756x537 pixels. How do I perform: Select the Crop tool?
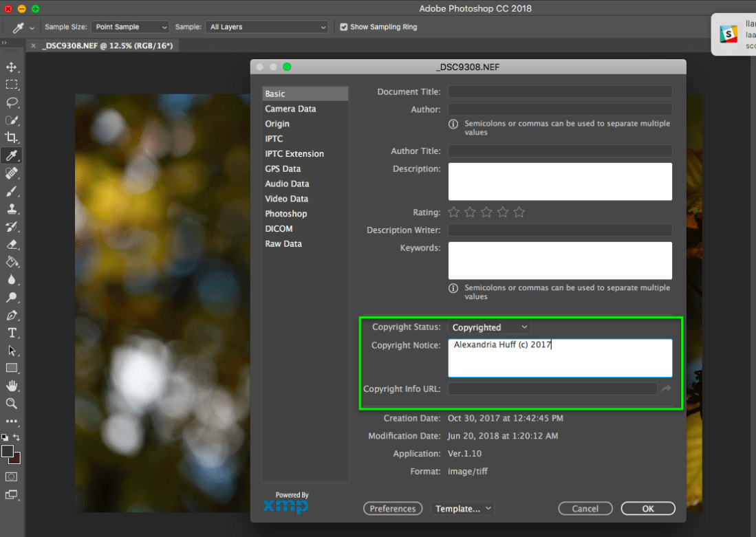coord(12,138)
